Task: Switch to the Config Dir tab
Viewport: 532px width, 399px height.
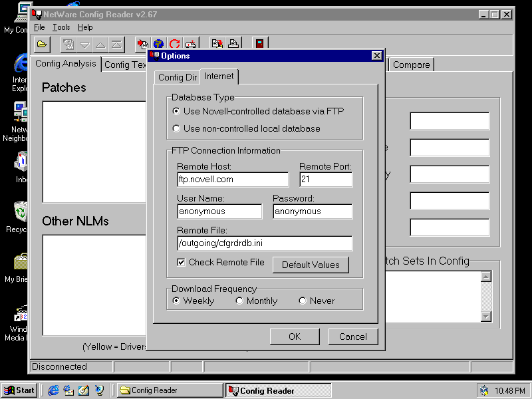Action: [x=177, y=77]
